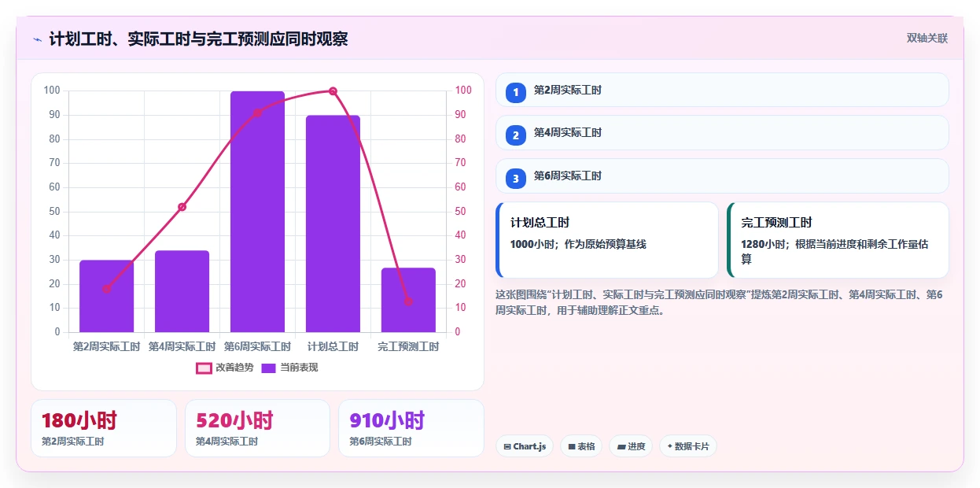Image resolution: width=980 pixels, height=488 pixels.
Task: Click the 第2周实际工时 bar in chart
Action: click(106, 296)
